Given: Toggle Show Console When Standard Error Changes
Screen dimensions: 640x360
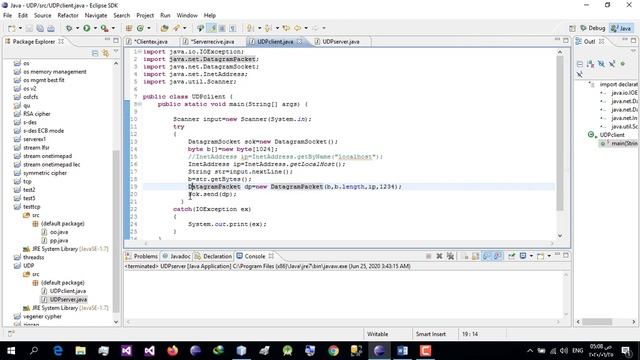Looking at the screenshot, I should 497,256.
